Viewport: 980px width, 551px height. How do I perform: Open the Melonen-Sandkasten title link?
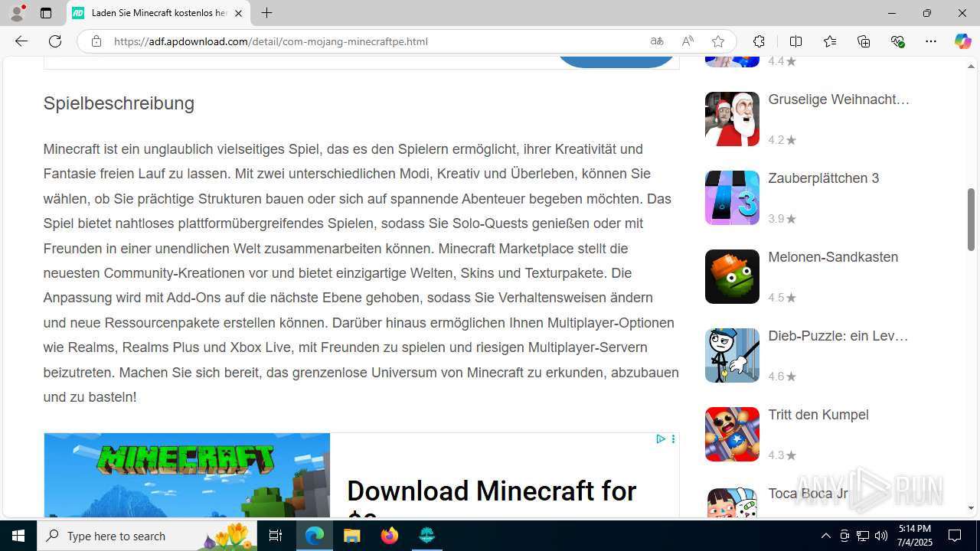click(833, 257)
